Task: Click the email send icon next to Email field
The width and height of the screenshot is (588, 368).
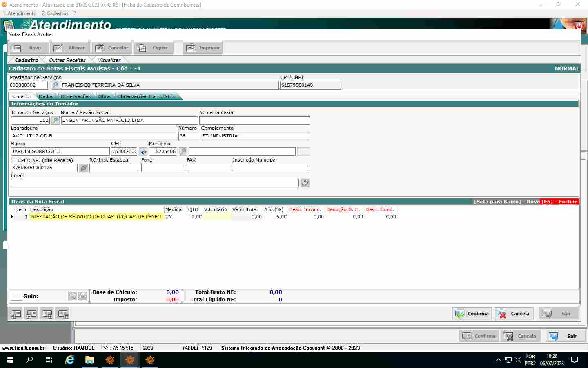Action: 305,183
